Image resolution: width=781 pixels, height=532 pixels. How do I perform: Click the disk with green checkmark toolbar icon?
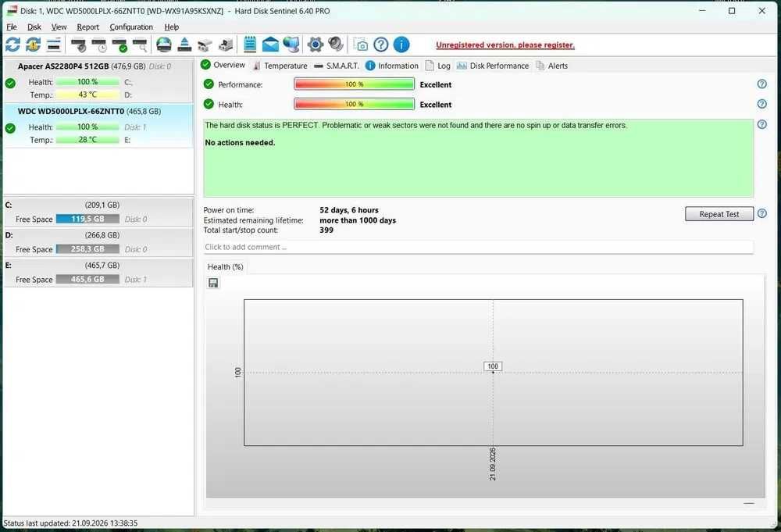point(119,45)
